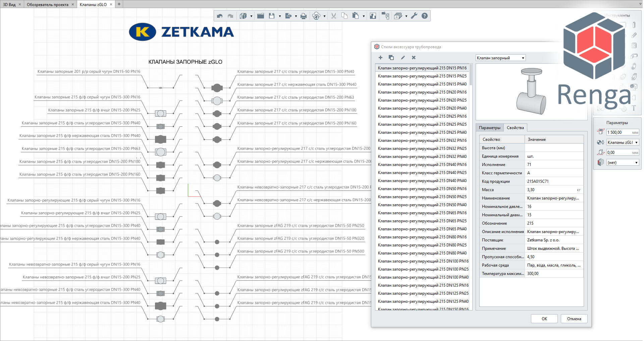
Task: Confirm dialog with OK button
Action: 544,319
